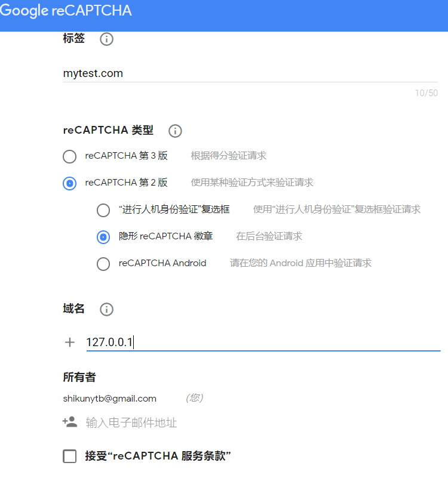Click the 请在您的 Android 应用中验证请求 text

tap(300, 263)
